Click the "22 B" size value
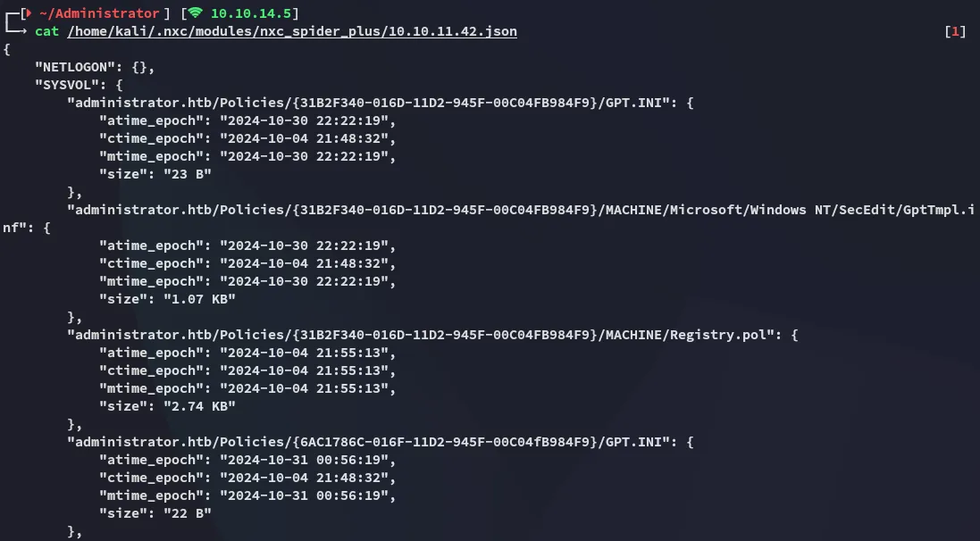Screen dimensions: 980x541 (x=187, y=513)
